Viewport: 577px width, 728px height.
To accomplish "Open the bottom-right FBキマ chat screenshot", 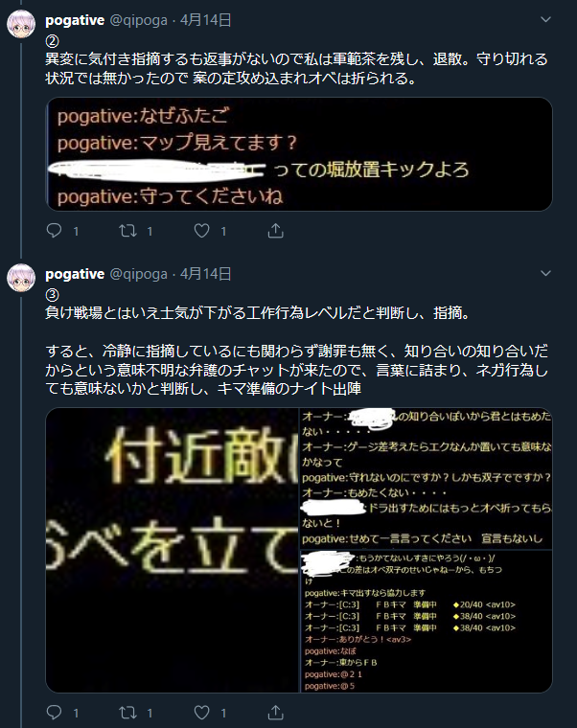I will click(427, 622).
